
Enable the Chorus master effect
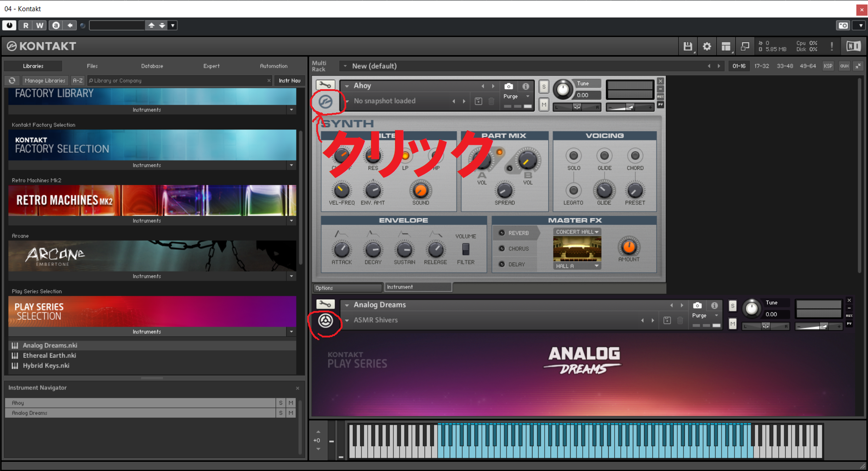point(502,248)
